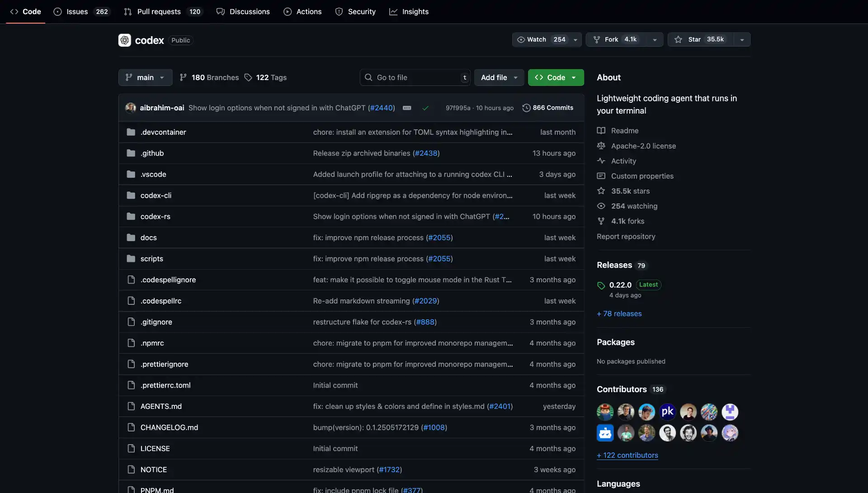
Task: Click the Custom properties icon
Action: point(601,176)
